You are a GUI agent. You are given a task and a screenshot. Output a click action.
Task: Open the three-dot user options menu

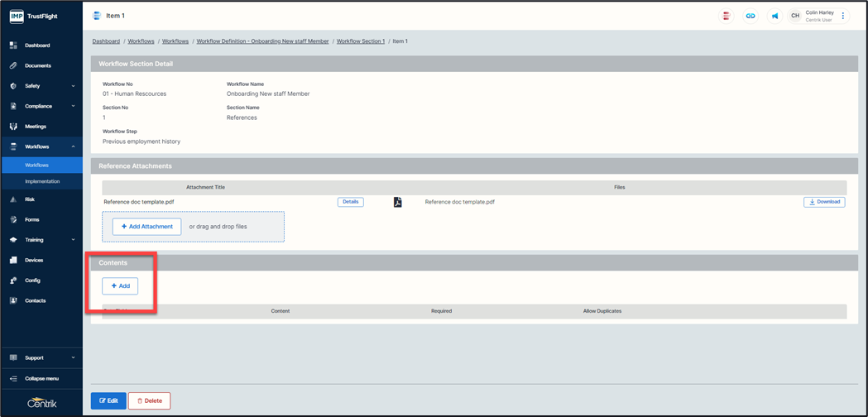click(x=843, y=16)
